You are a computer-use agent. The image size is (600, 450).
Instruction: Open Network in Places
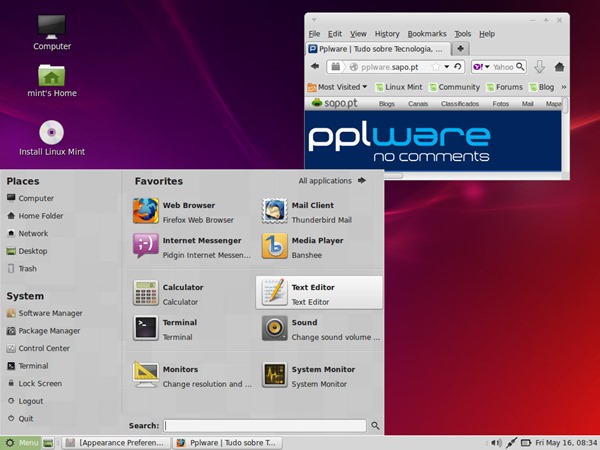pyautogui.click(x=28, y=233)
